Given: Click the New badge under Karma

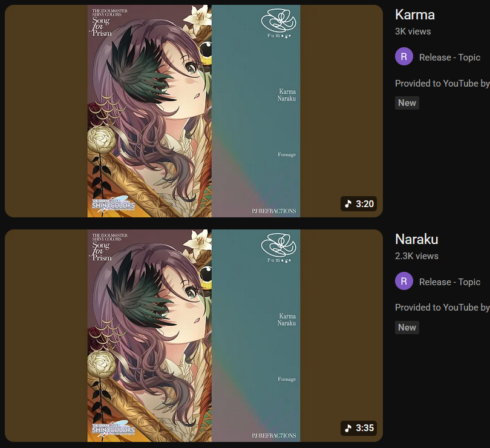Looking at the screenshot, I should [x=407, y=103].
